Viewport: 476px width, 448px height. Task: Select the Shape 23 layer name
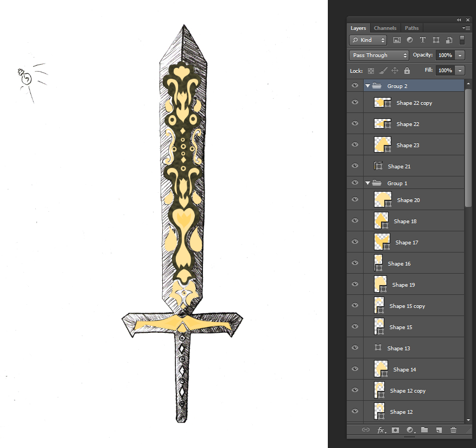(408, 145)
